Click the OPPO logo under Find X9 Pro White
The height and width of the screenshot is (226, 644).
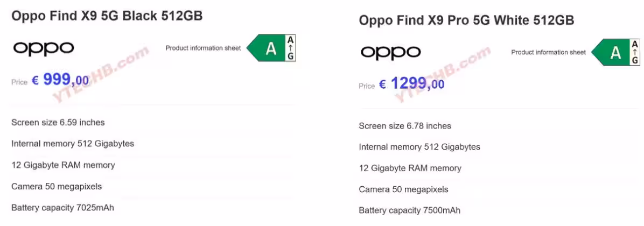click(x=390, y=52)
